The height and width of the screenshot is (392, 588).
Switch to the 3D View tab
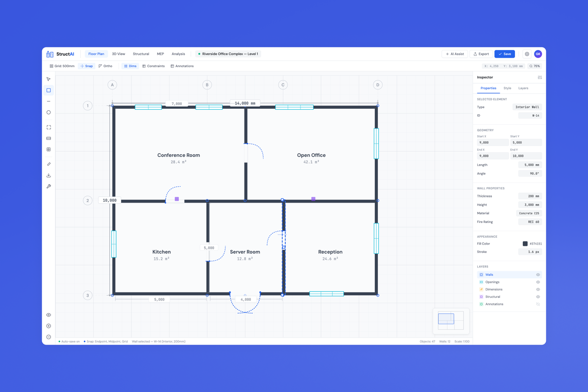(118, 54)
